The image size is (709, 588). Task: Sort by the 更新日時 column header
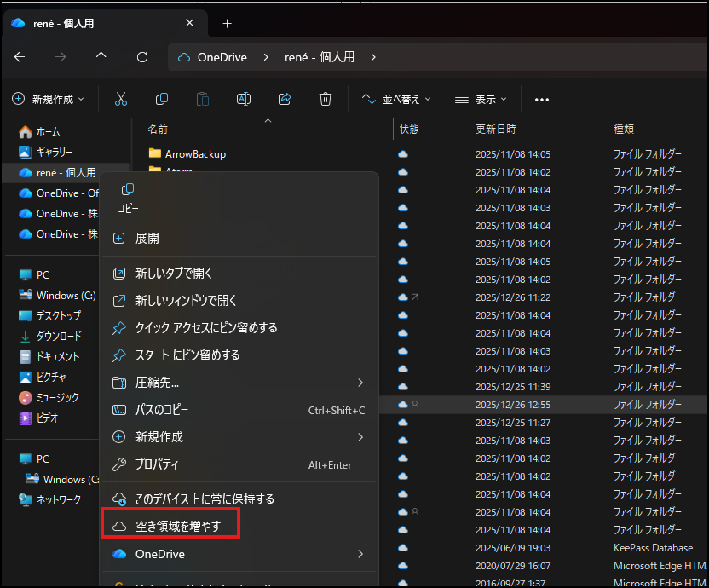(x=496, y=130)
